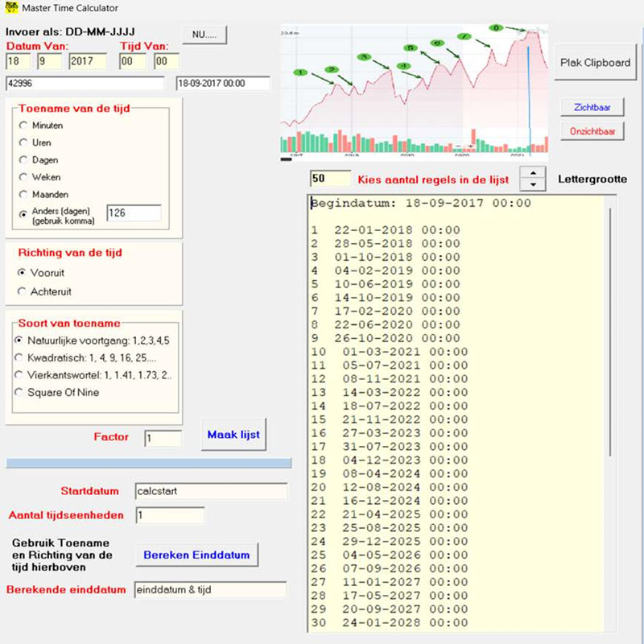This screenshot has height=644, width=644.
Task: Click list row 13 14-03-2022
Action: pos(390,393)
